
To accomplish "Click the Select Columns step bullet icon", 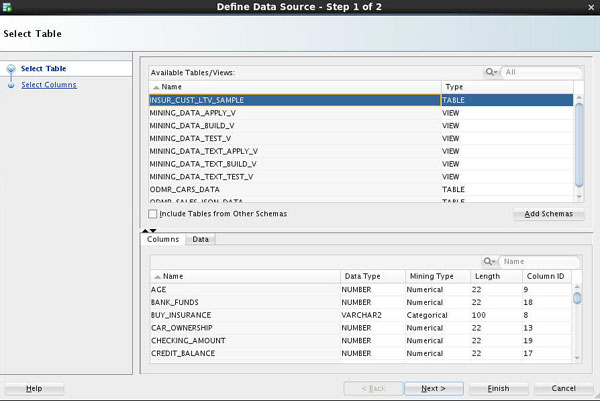I will coord(11,85).
